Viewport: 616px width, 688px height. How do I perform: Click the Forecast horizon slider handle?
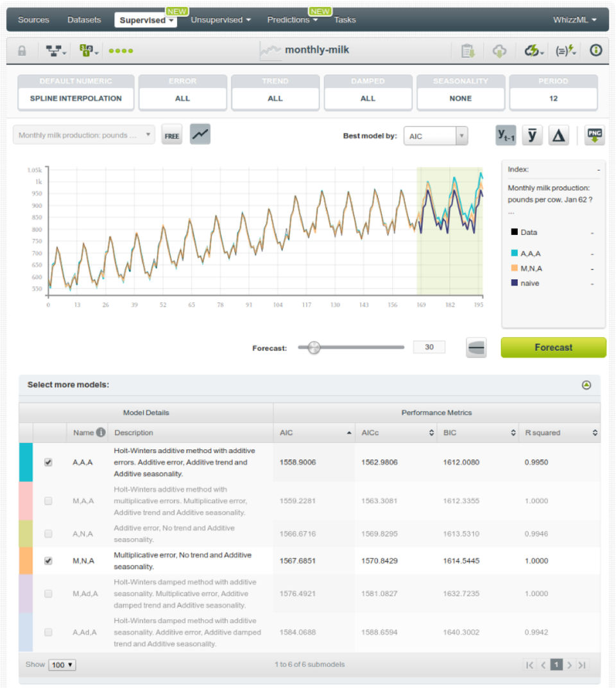(x=314, y=347)
